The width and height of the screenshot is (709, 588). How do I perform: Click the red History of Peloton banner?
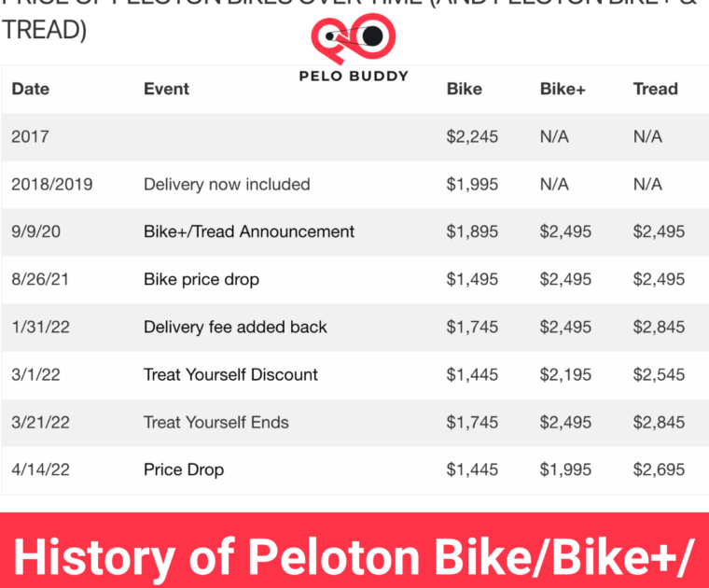(354, 555)
